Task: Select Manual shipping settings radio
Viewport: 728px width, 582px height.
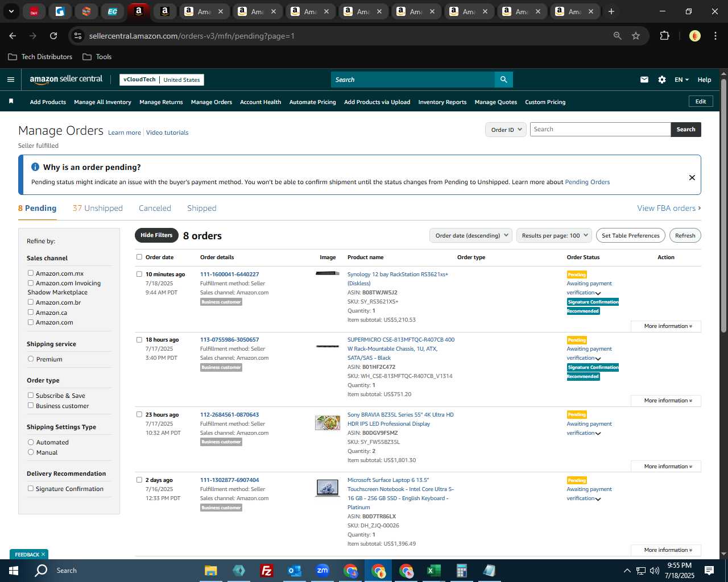Action: (x=31, y=452)
